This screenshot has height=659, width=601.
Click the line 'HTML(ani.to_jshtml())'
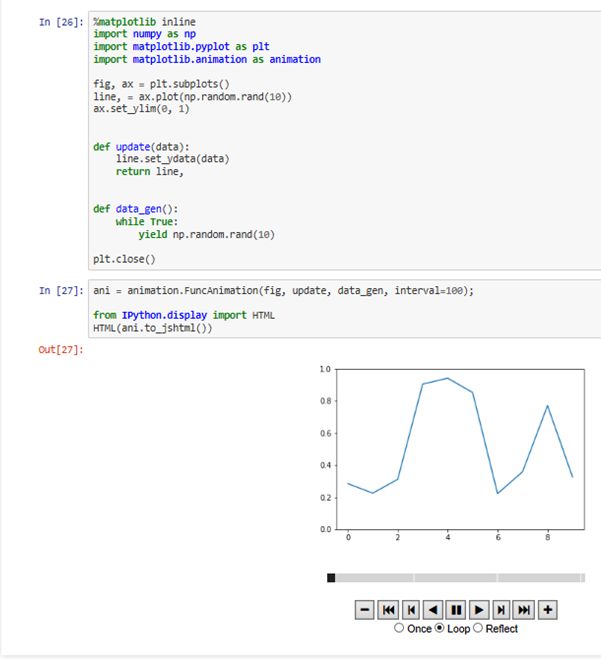click(x=153, y=328)
